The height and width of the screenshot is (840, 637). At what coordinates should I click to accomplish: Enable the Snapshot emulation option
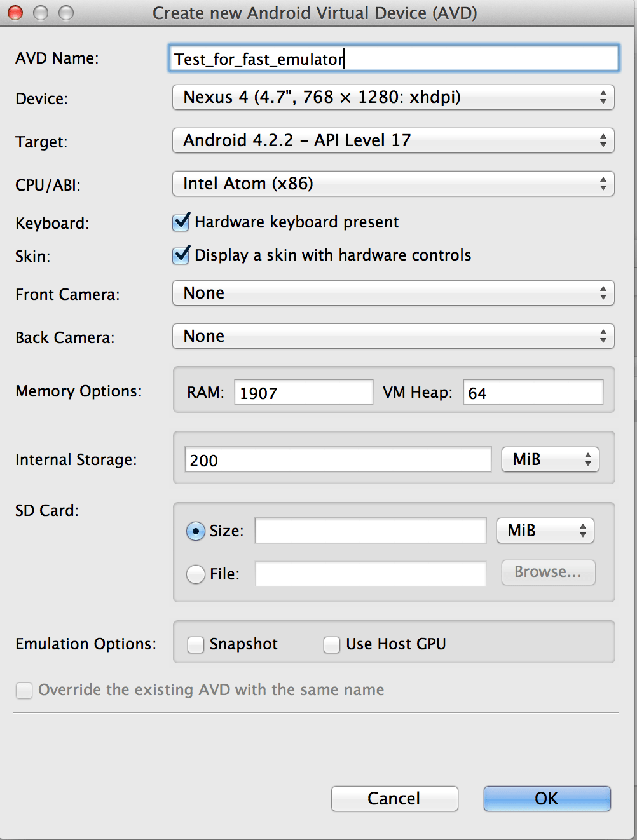tap(196, 645)
